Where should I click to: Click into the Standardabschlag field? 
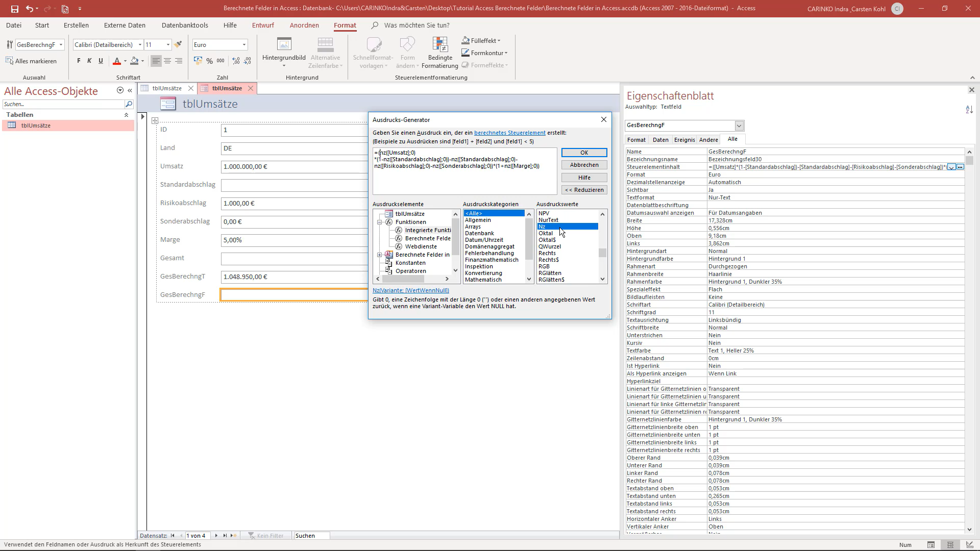[294, 185]
